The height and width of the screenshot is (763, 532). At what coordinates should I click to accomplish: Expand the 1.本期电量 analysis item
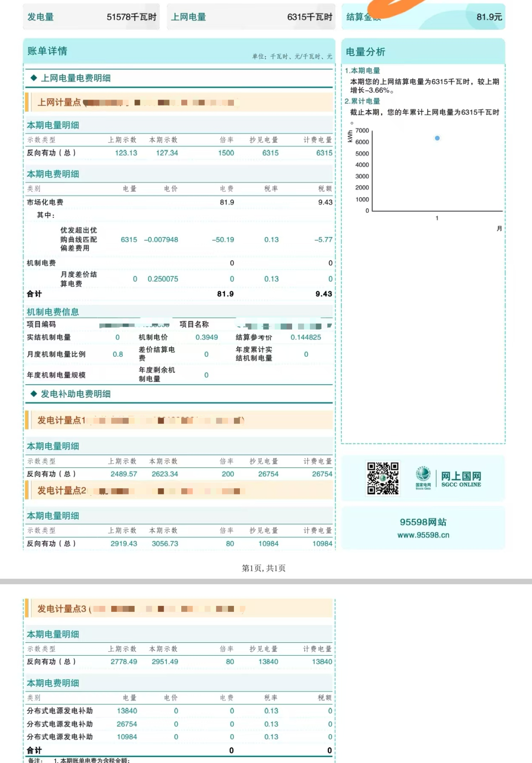tap(364, 70)
